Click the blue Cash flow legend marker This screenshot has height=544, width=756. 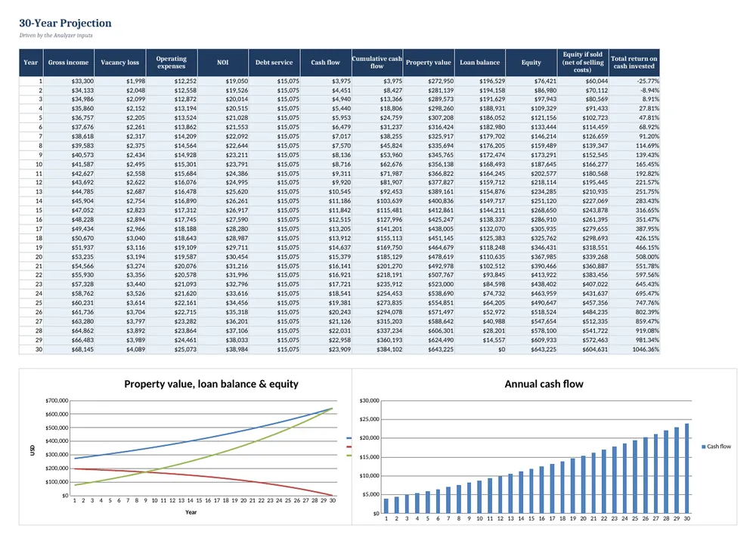[x=703, y=447]
